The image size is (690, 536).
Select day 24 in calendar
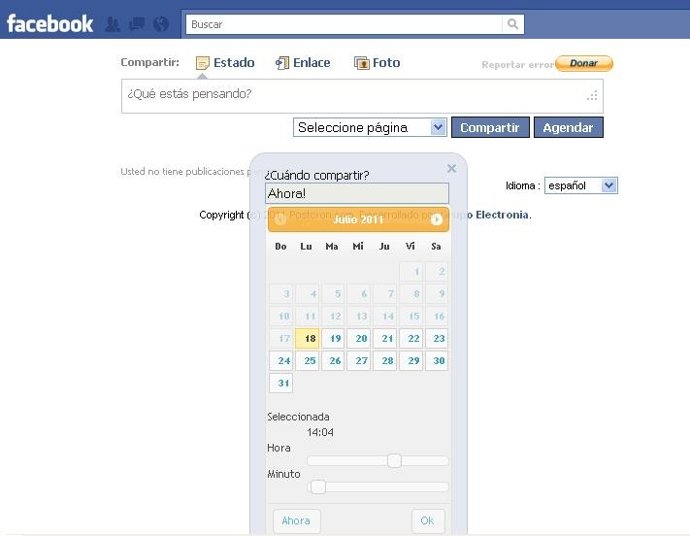[x=281, y=361]
